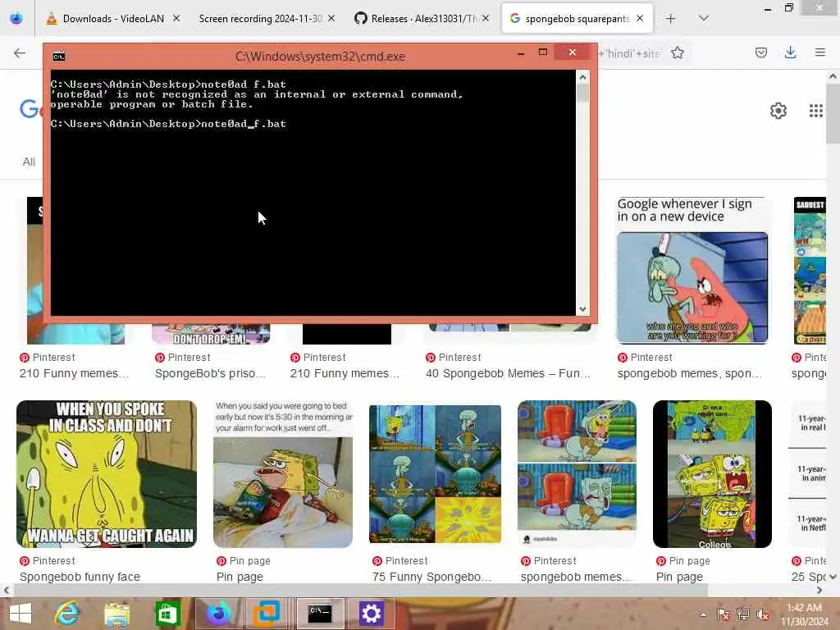Open Google quick settings gear

point(778,111)
